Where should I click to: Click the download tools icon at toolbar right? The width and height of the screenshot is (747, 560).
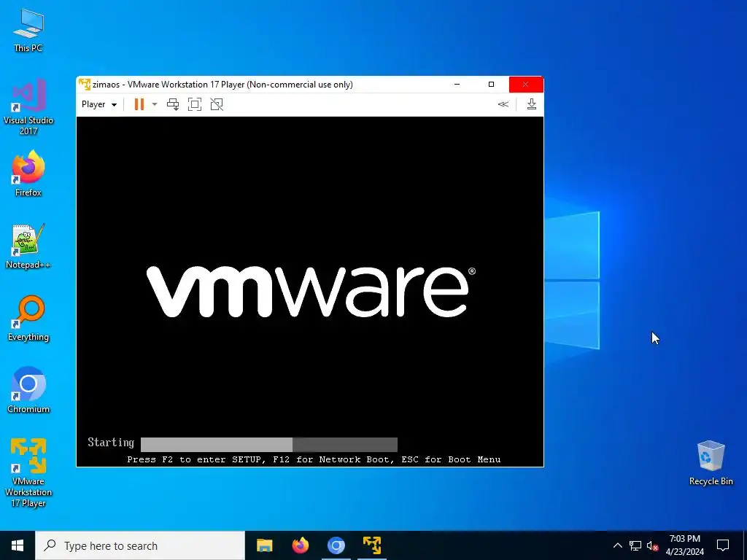532,104
